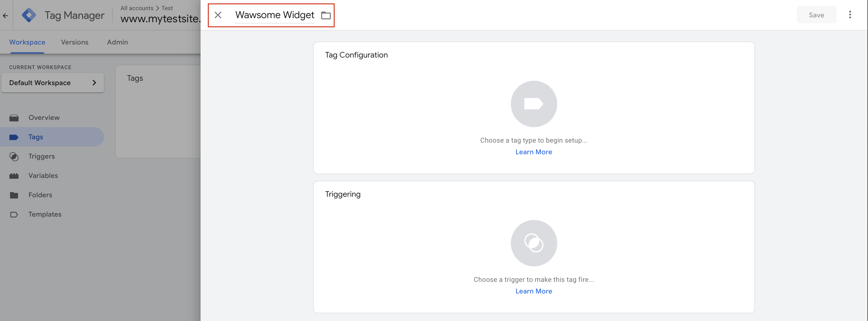Open the three-dot more actions menu
Image resolution: width=868 pixels, height=321 pixels.
850,15
